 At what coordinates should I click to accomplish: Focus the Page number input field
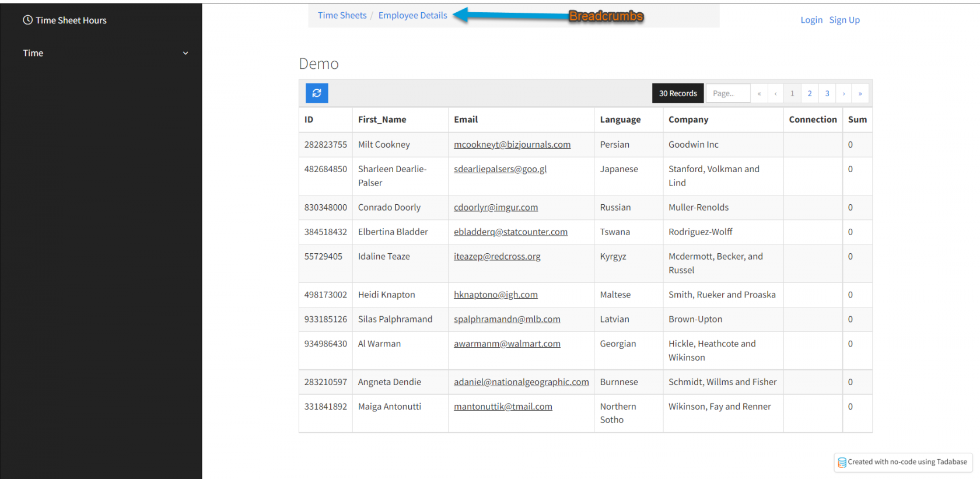point(728,93)
